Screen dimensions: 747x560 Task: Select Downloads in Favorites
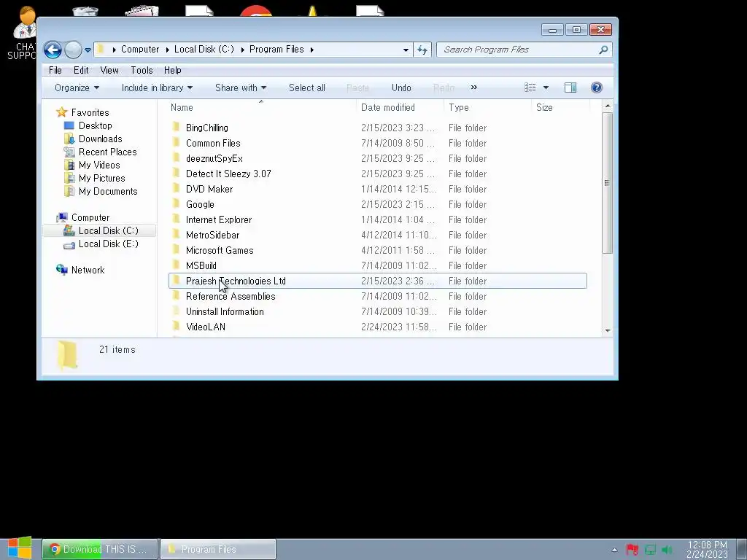point(101,139)
